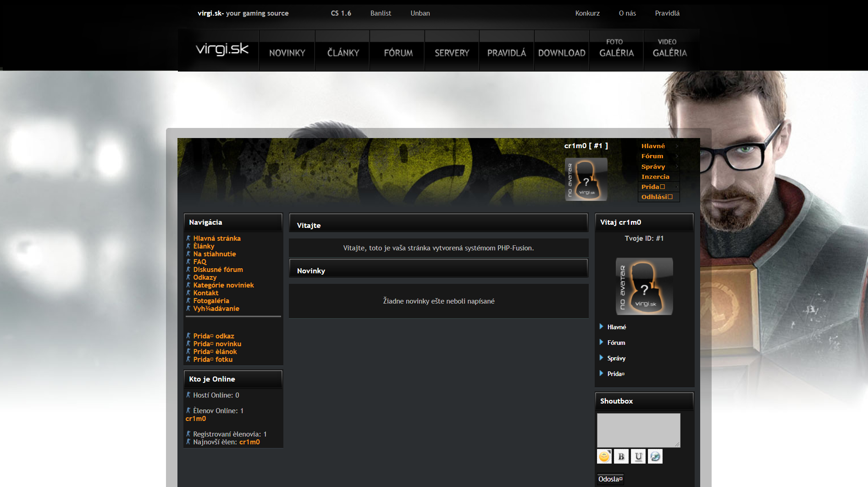Open the Pridať dropdown in header menu
Image resolution: width=868 pixels, height=487 pixels.
coord(658,187)
